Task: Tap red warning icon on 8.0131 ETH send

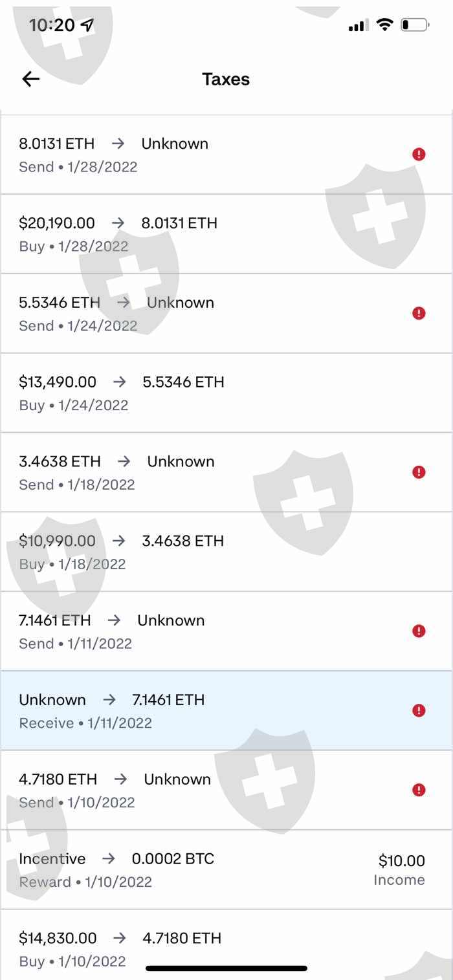Action: click(x=419, y=154)
